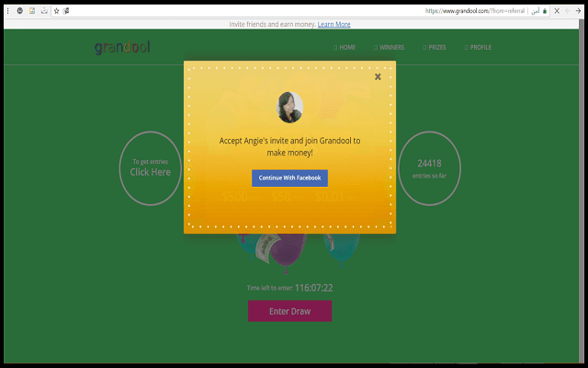Click Continue With Facebook button
Screen dimensions: 588x368
(x=289, y=178)
